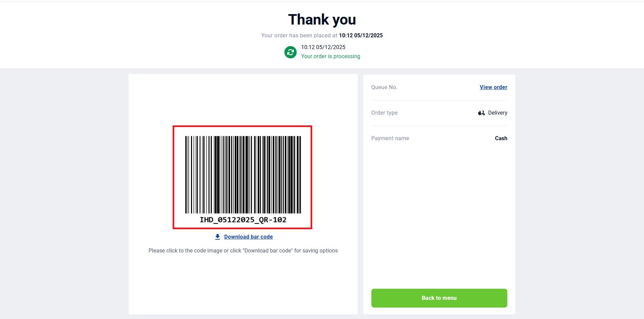Click the Payment name label
Image resolution: width=644 pixels, height=319 pixels.
tap(390, 138)
